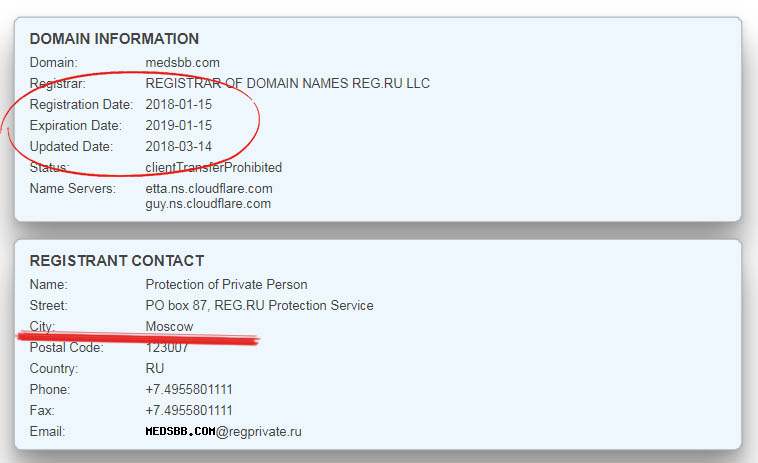This screenshot has width=758, height=463.
Task: Select the domain name medsbb.com
Action: tap(182, 62)
